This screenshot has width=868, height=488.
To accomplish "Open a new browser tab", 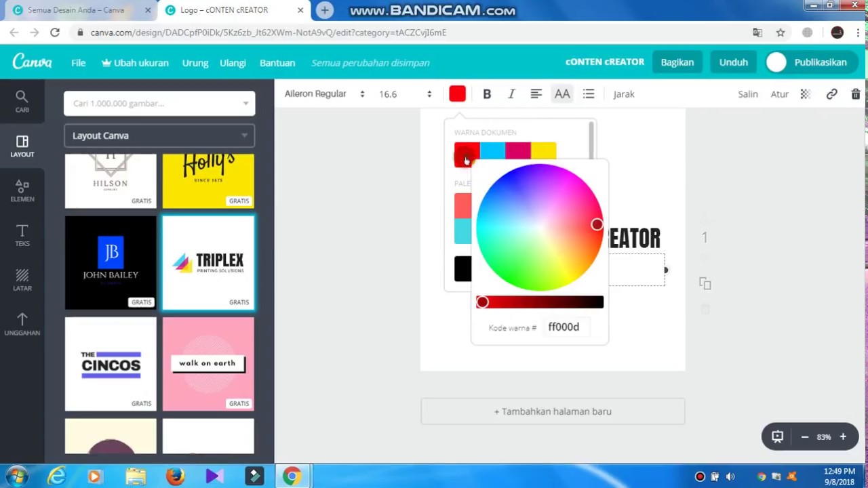I will click(x=325, y=10).
